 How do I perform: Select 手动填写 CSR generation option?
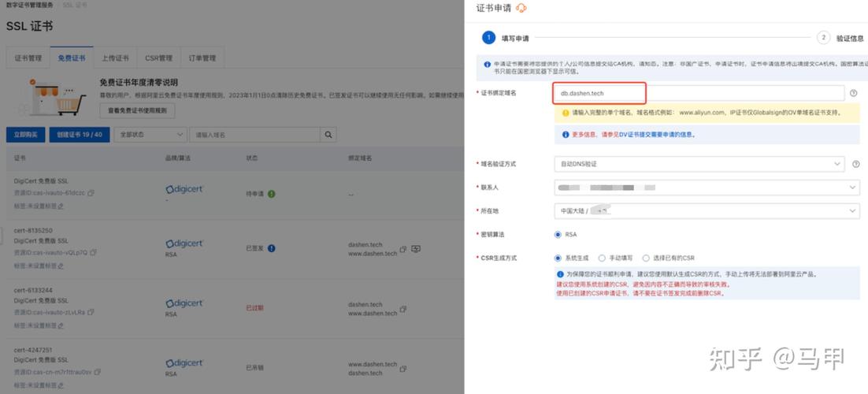point(602,258)
